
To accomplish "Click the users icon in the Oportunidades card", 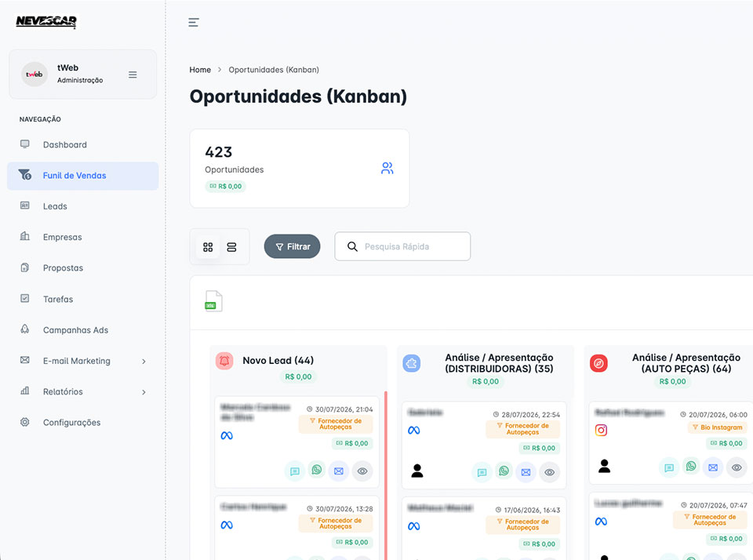I will 387,168.
